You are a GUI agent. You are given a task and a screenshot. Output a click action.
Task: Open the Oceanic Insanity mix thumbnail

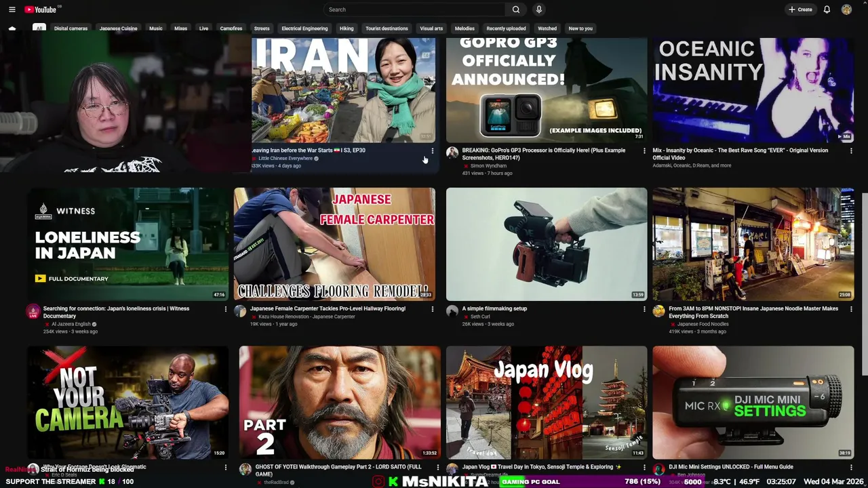click(753, 90)
